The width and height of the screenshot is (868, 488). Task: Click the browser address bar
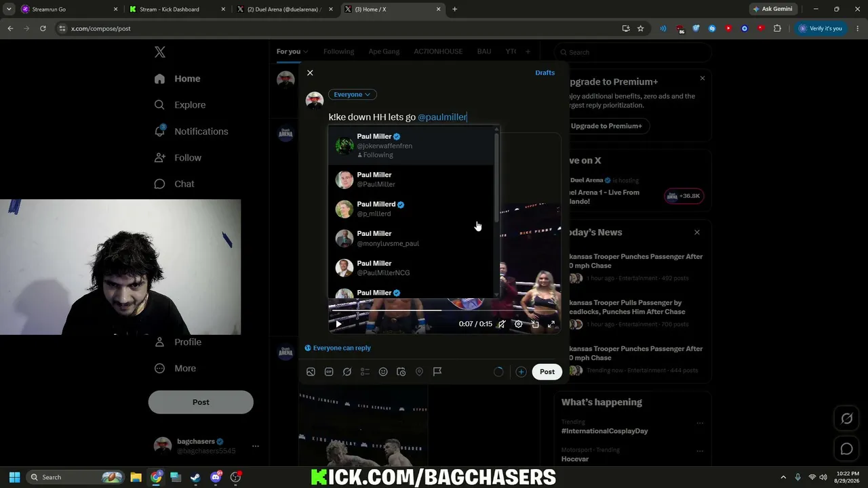[x=339, y=28]
